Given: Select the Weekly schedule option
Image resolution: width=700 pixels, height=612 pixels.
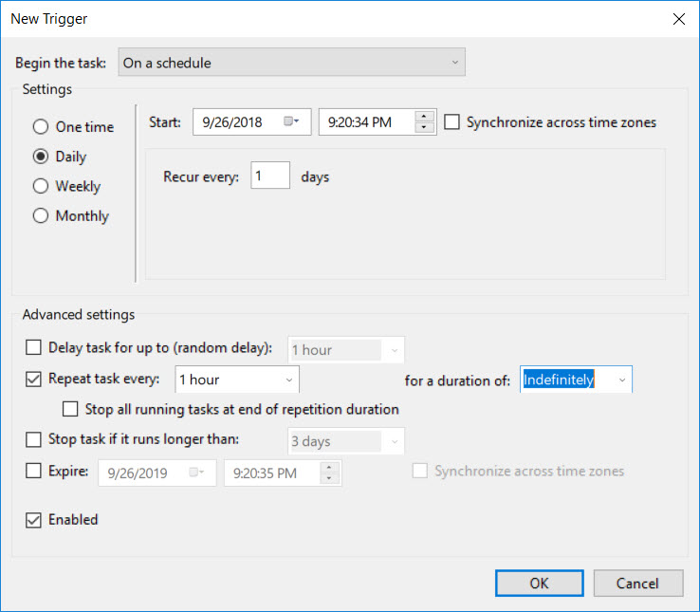Looking at the screenshot, I should click(x=41, y=186).
